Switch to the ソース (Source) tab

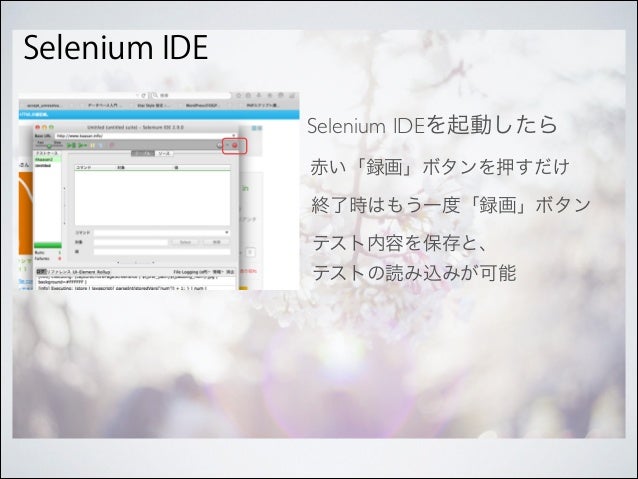pyautogui.click(x=164, y=153)
